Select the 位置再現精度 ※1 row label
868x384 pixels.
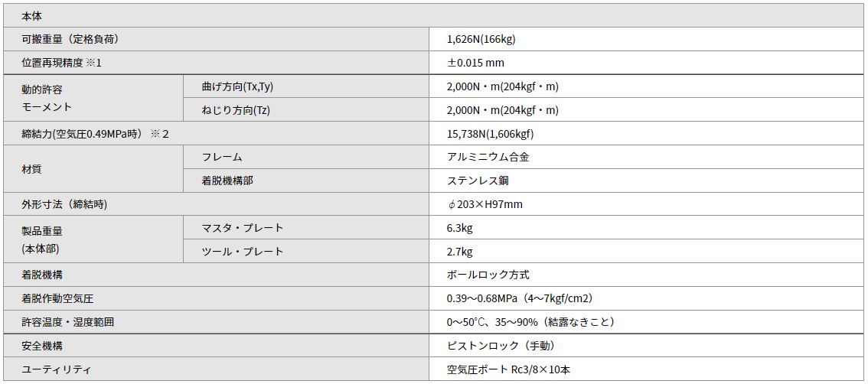coord(217,63)
